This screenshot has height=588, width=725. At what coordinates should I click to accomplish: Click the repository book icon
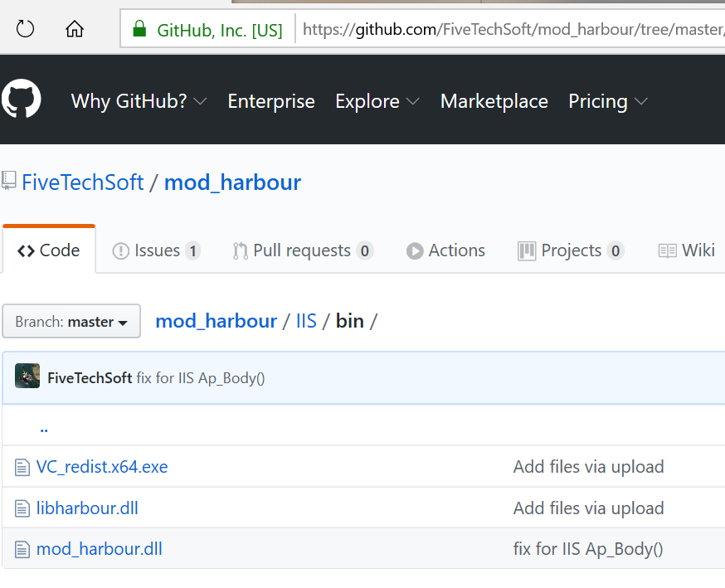tap(9, 180)
